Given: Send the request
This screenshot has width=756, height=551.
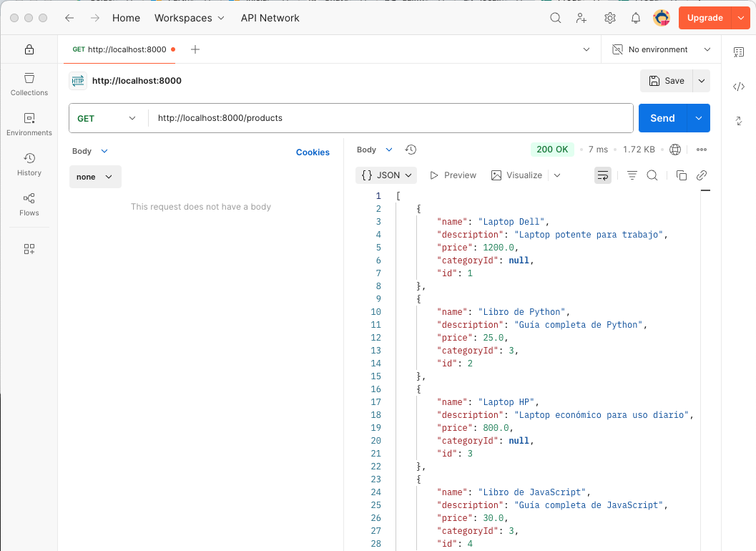Looking at the screenshot, I should pos(662,118).
